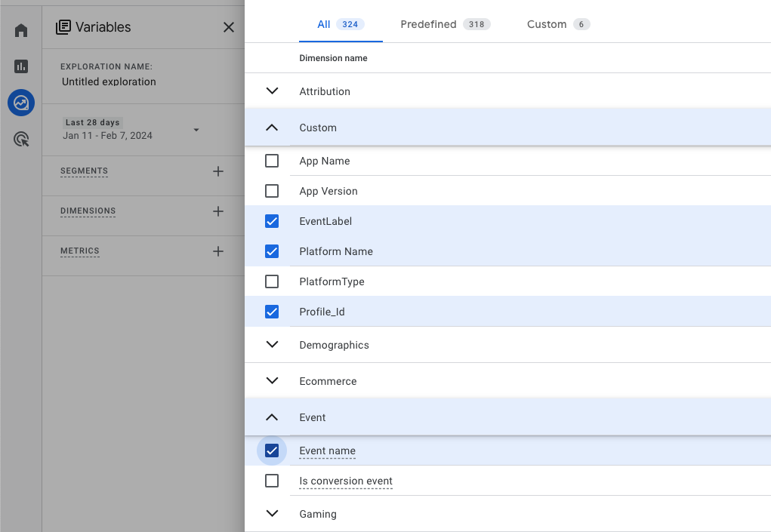Click the App Version dimension text
771x532 pixels.
(x=328, y=191)
